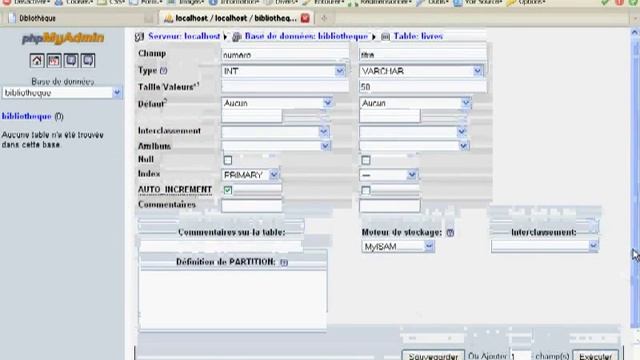Screen dimensions: 640x360
Task: Click the Taille/Valeurs field containing 50
Action: 423,87
